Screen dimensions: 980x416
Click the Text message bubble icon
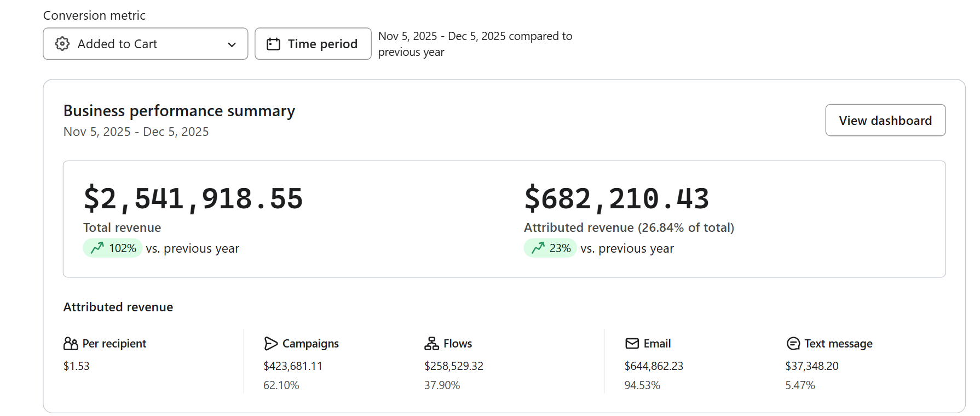793,344
